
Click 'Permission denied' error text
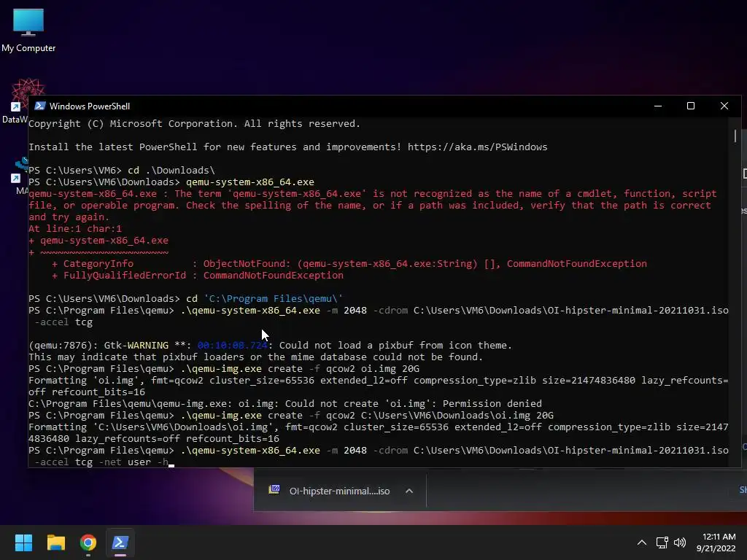493,404
